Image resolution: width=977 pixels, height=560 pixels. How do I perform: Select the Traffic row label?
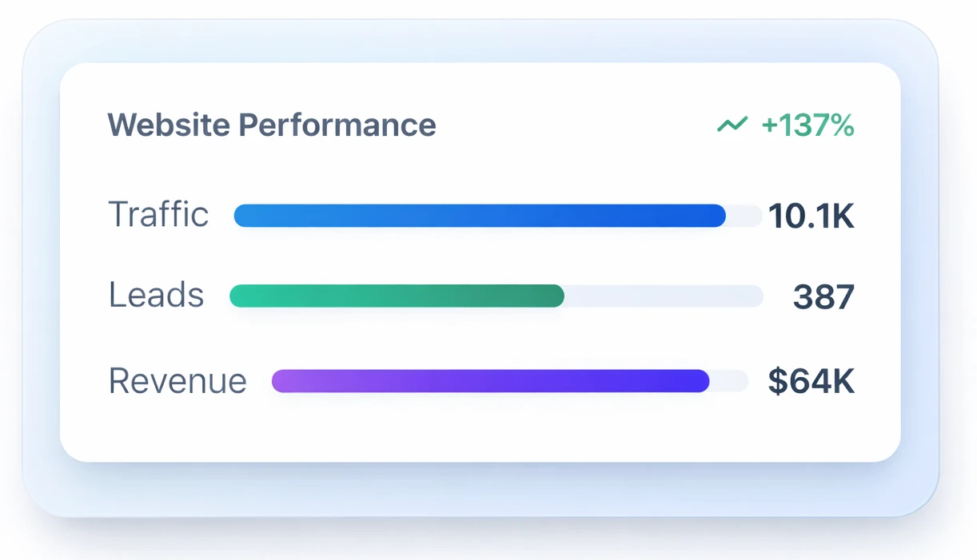click(x=158, y=215)
